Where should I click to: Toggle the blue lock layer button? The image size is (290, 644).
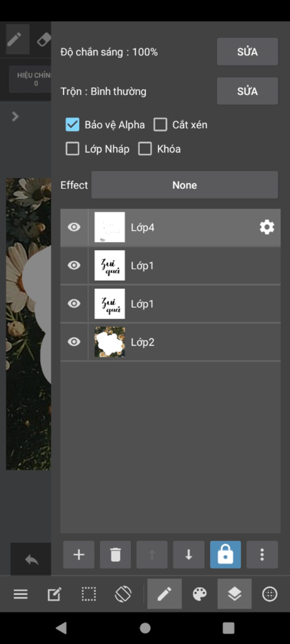[x=225, y=555]
